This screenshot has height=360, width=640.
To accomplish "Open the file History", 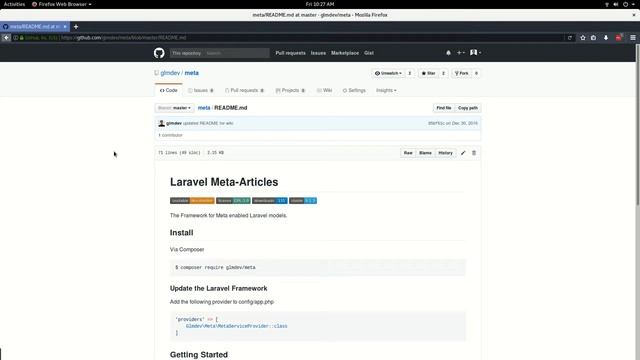I will point(445,153).
